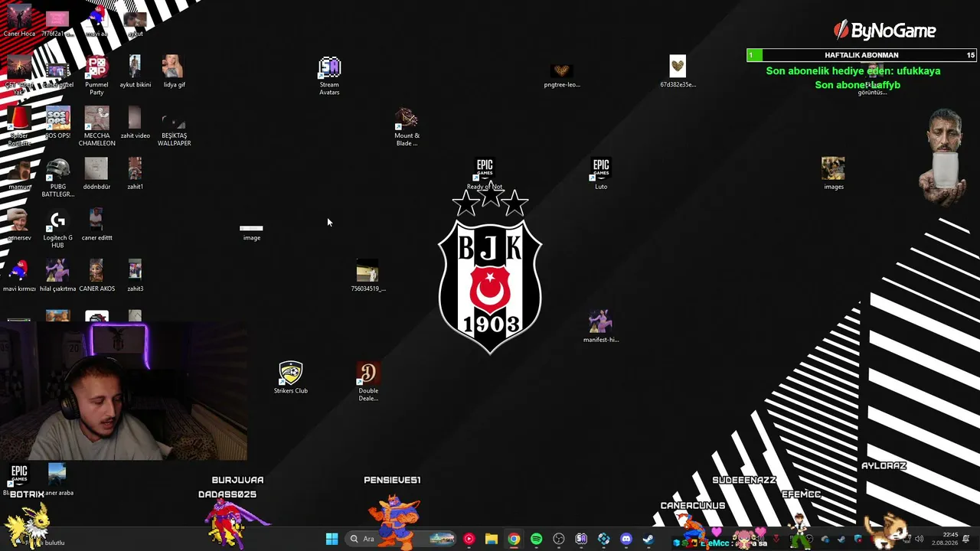Select the hilal çakırtma desktop file

point(57,276)
